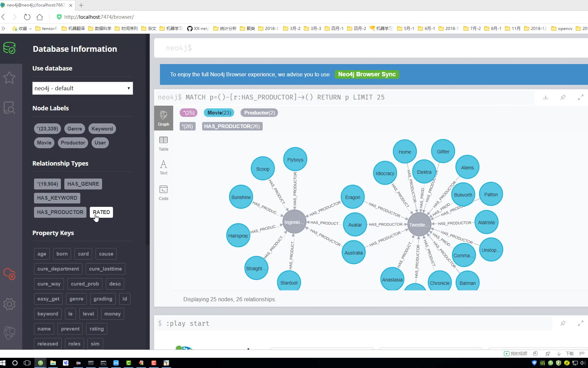Screen dimensions: 588x368
Task: Select the Movie(23) label chip in result
Action: (x=219, y=112)
